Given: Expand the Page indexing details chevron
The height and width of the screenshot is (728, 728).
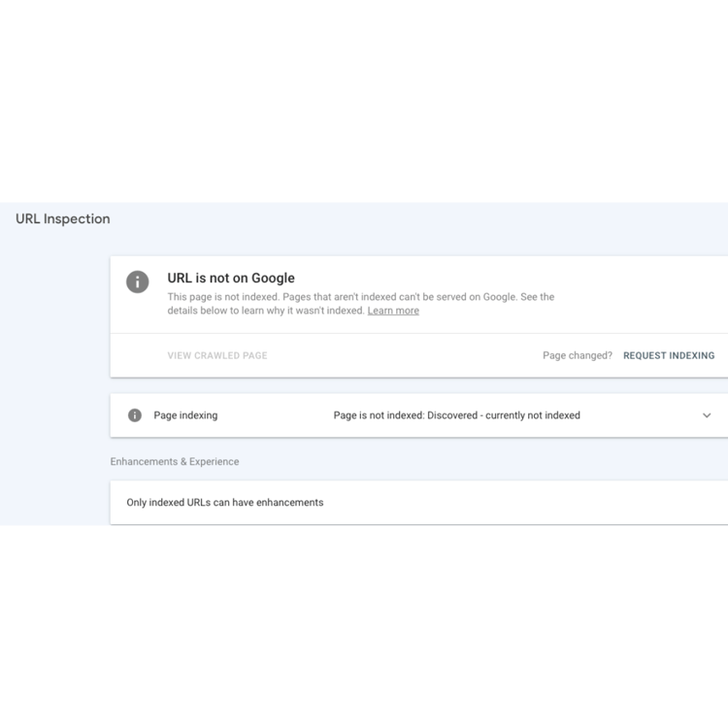Looking at the screenshot, I should 707,415.
